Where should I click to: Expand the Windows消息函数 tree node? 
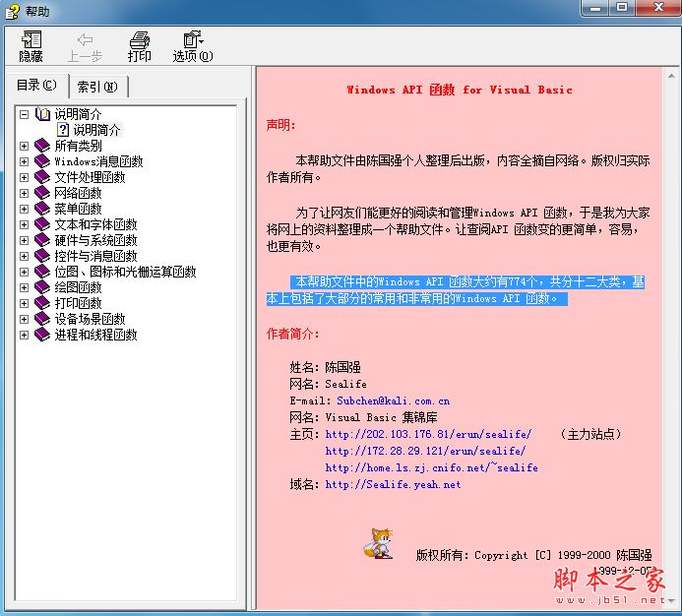24,161
